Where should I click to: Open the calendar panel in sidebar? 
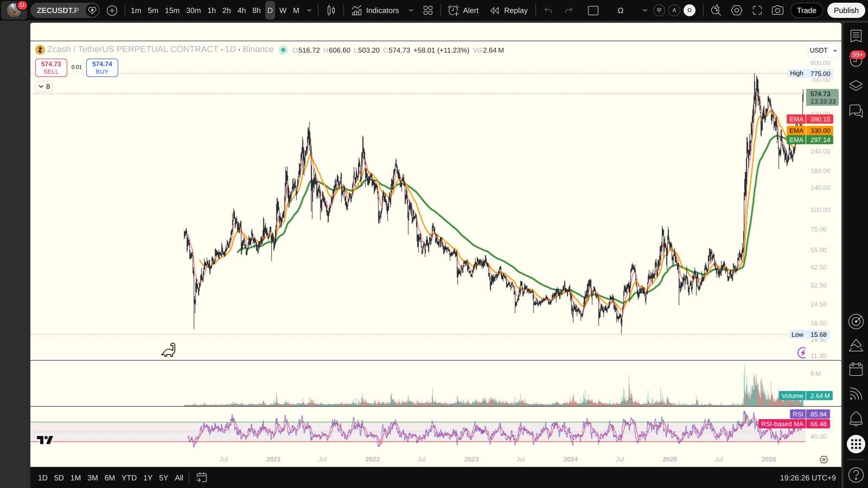[x=856, y=369]
